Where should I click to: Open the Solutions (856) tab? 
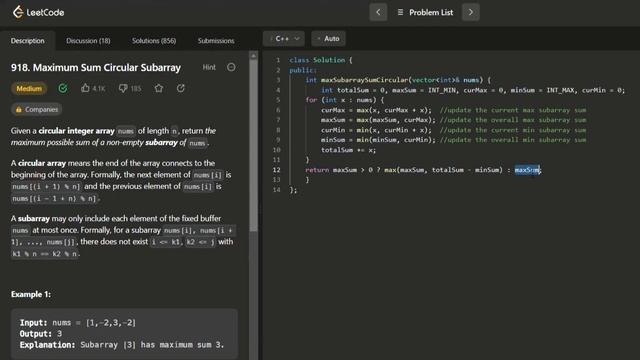pyautogui.click(x=154, y=41)
